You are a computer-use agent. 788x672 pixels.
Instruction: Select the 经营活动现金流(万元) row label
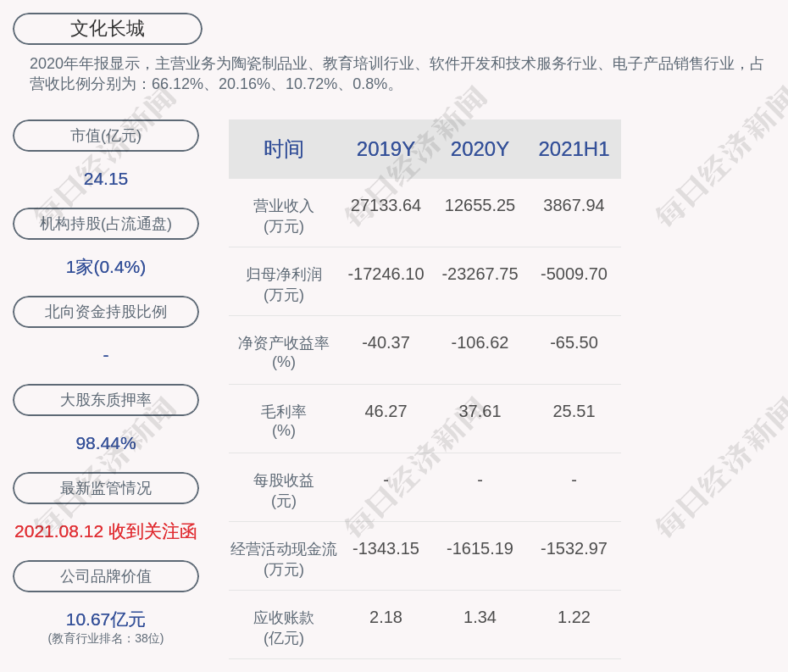tap(284, 559)
